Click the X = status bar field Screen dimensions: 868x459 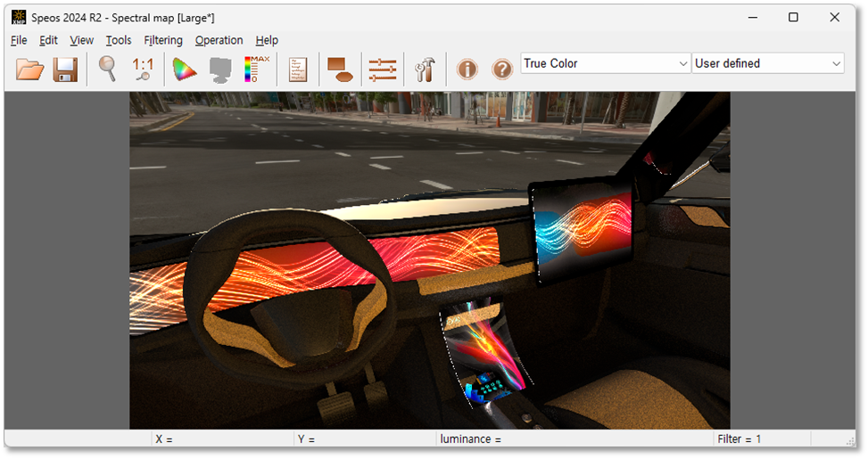point(222,439)
